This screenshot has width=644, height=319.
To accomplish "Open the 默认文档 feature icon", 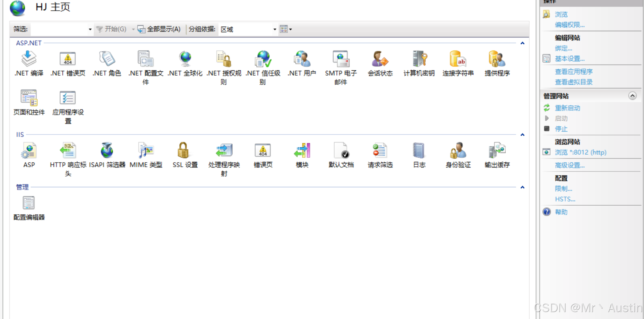I will 341,150.
